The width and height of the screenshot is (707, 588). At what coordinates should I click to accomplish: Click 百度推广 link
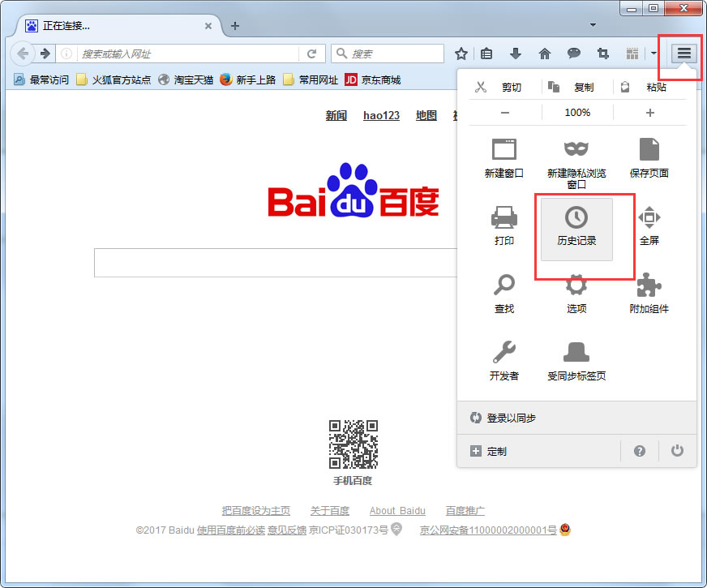click(x=465, y=511)
